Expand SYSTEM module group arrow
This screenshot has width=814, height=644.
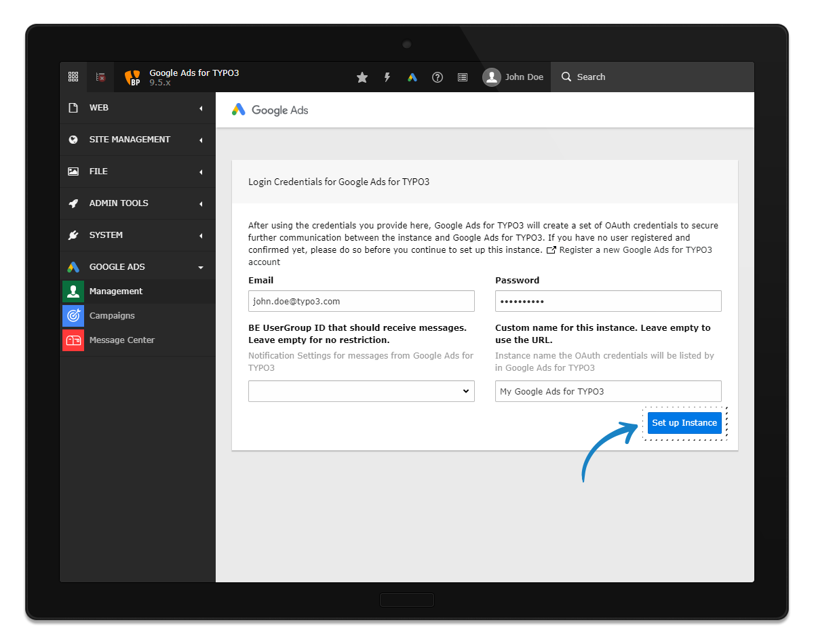click(x=201, y=236)
